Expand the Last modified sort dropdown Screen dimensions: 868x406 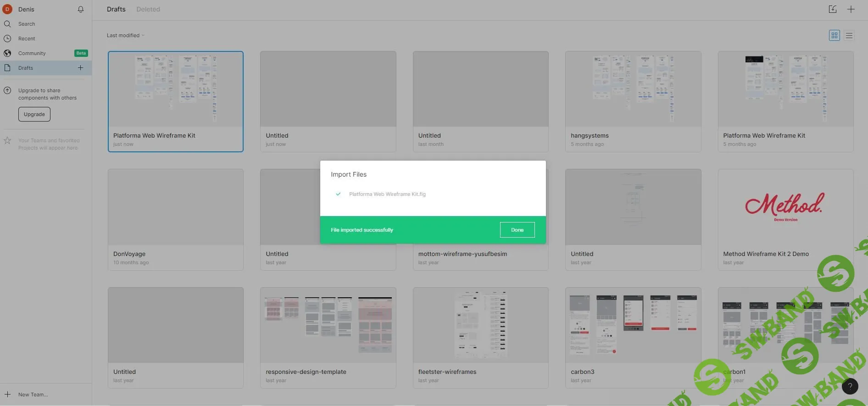[125, 35]
